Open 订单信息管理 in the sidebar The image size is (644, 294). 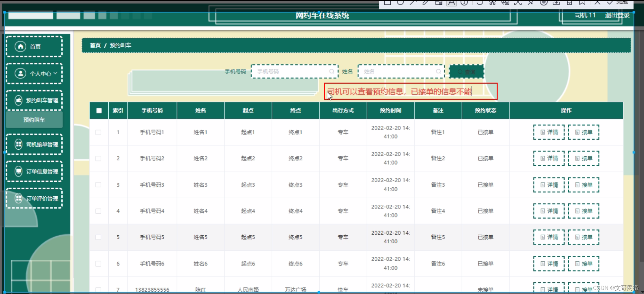click(34, 171)
